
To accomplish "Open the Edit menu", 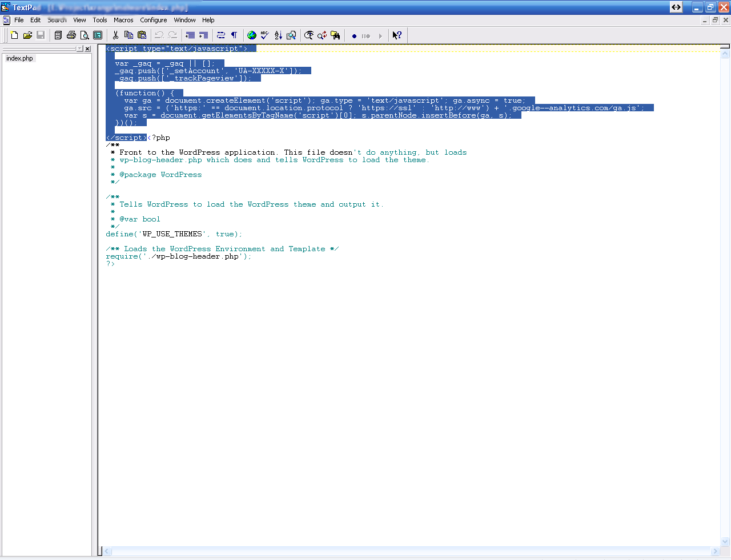I will click(35, 20).
